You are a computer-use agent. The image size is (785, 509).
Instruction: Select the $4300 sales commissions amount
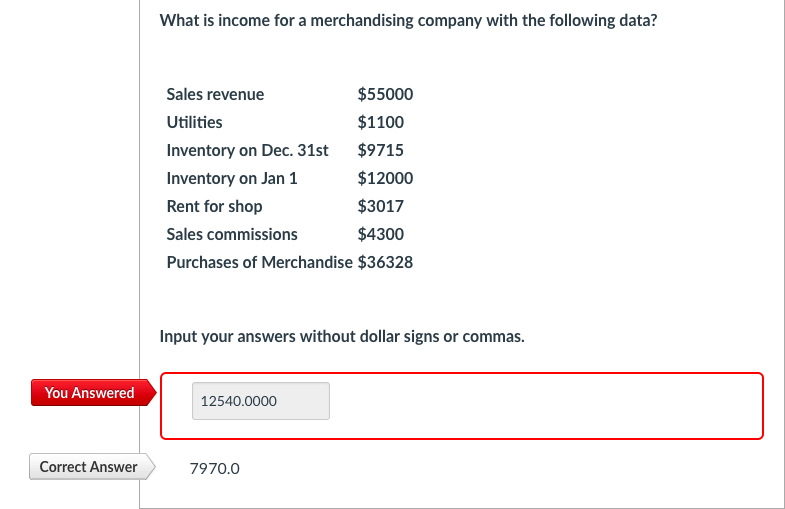380,234
